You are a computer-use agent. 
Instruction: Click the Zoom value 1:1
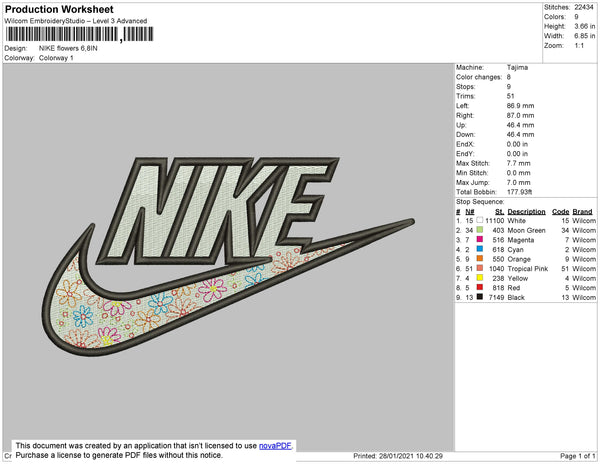point(579,46)
